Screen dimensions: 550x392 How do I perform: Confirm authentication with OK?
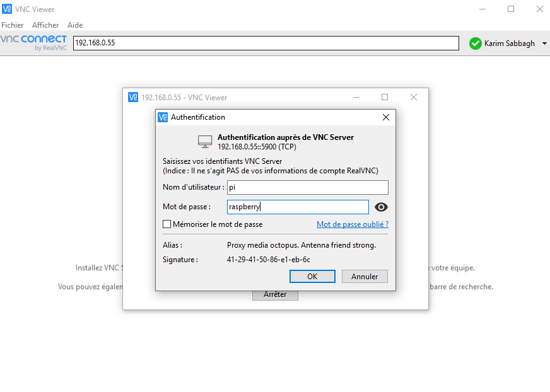(x=312, y=276)
